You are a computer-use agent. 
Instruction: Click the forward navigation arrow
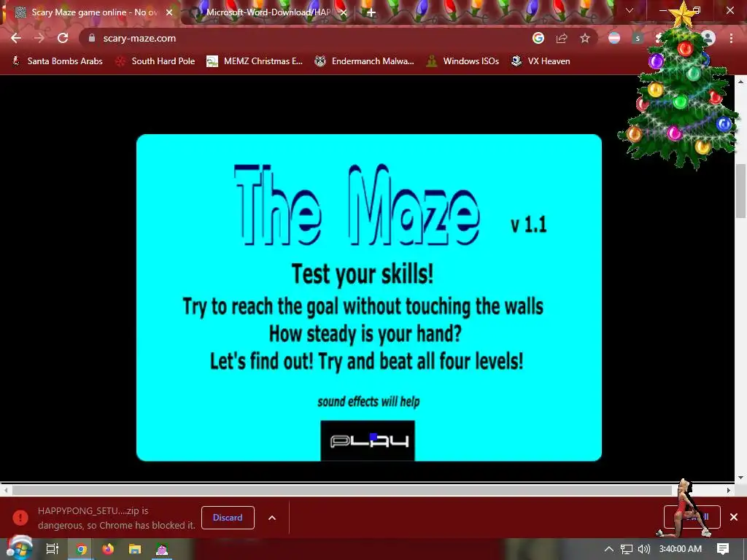click(39, 38)
